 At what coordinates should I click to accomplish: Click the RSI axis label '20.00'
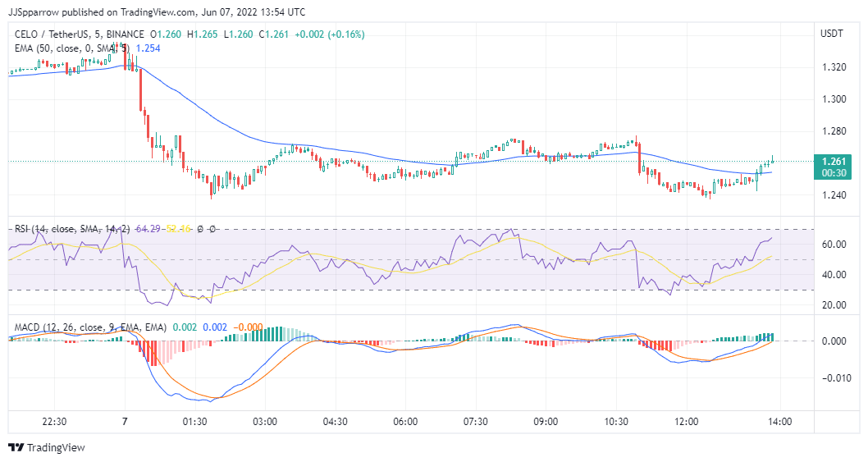pos(834,305)
